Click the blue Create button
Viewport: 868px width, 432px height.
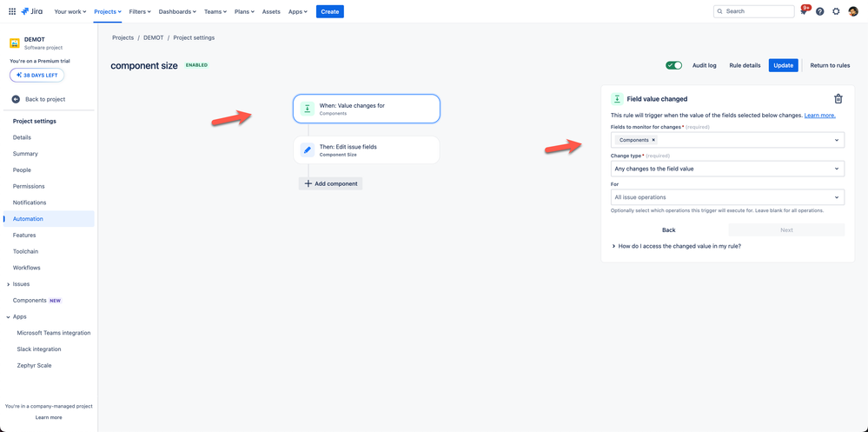pos(330,11)
